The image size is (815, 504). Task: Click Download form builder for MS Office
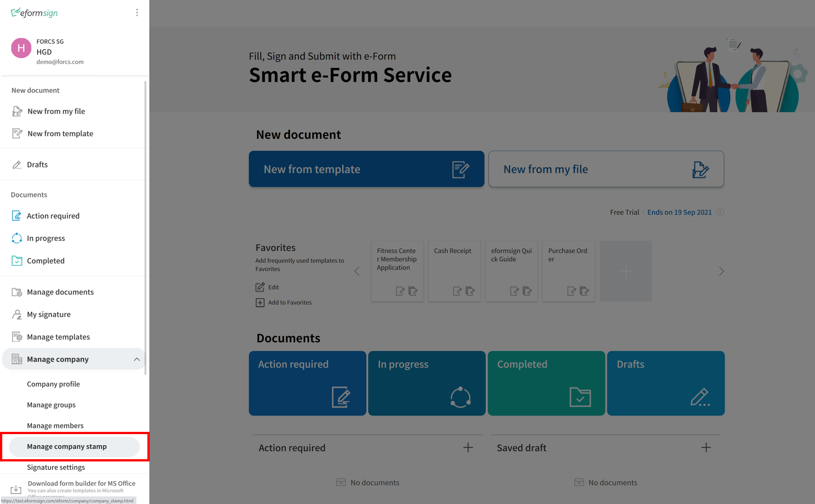point(82,483)
